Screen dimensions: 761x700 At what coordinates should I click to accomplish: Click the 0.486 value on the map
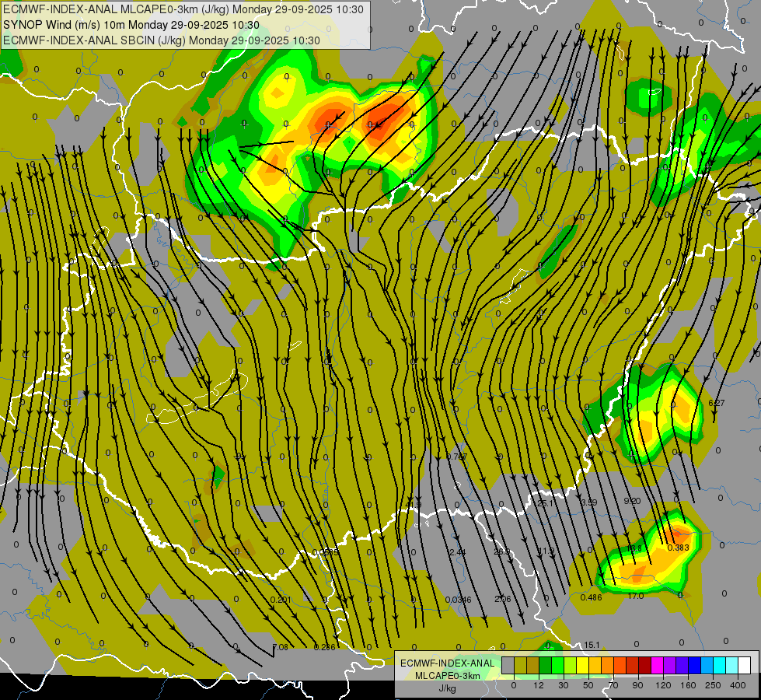pyautogui.click(x=591, y=597)
